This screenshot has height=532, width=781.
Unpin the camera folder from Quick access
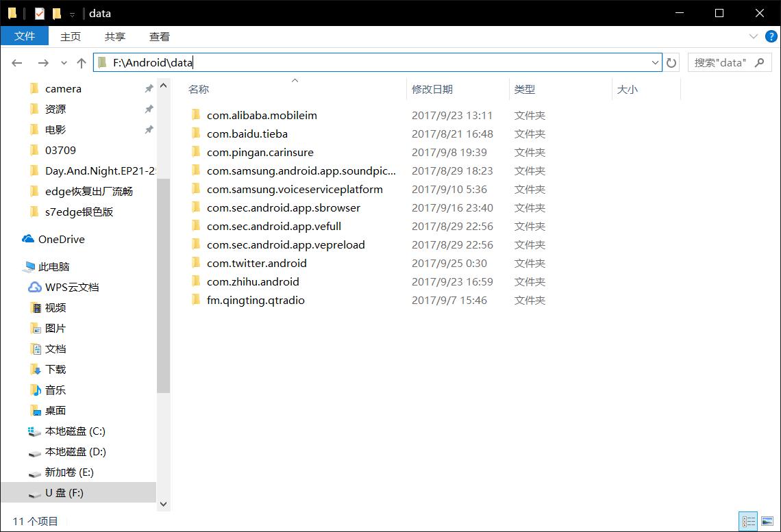[149, 88]
